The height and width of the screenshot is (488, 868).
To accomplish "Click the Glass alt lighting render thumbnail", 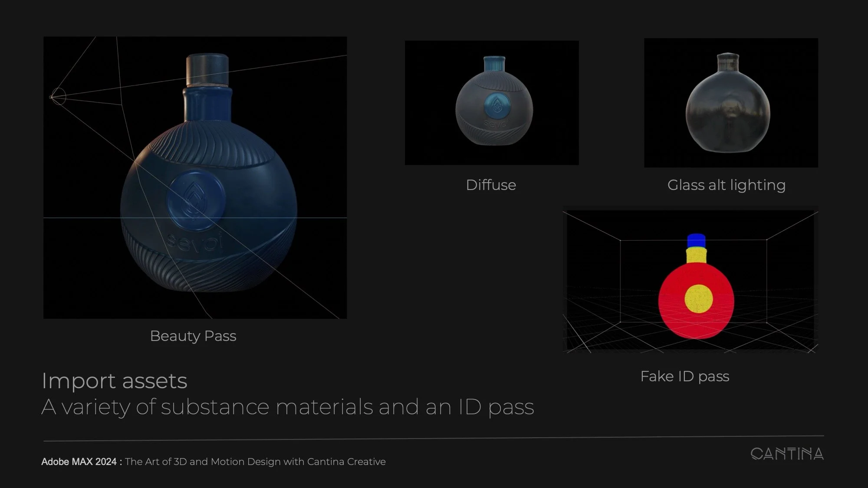I will [731, 103].
